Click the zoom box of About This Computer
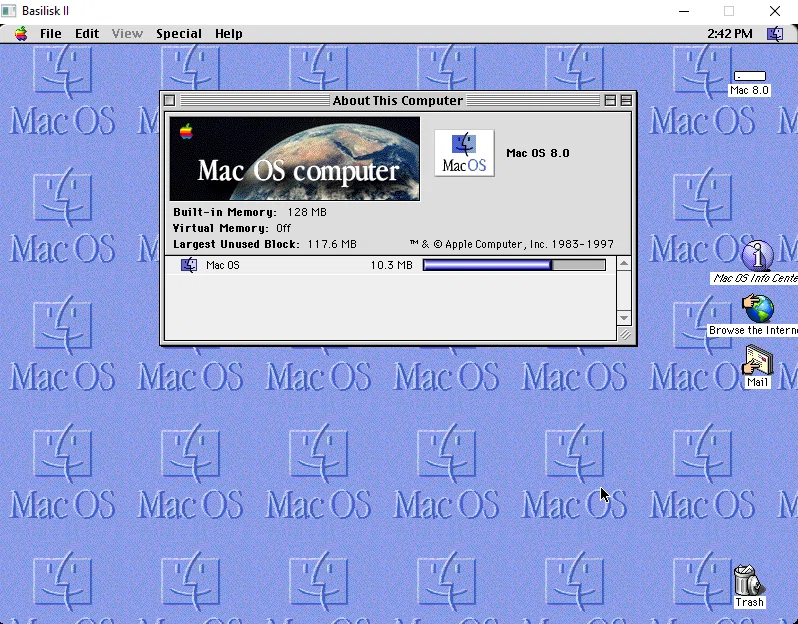The height and width of the screenshot is (624, 798). coord(610,101)
